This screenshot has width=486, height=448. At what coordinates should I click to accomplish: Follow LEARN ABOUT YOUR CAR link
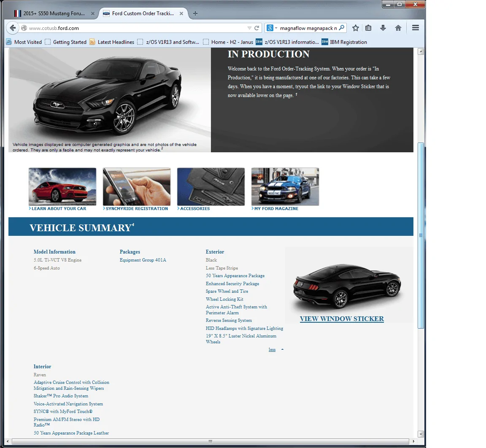tap(59, 208)
